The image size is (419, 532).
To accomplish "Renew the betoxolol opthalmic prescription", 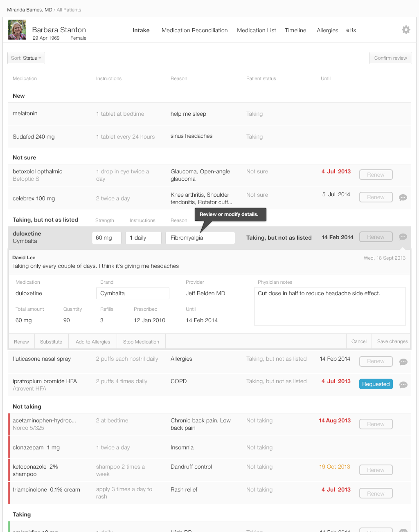I will click(376, 175).
